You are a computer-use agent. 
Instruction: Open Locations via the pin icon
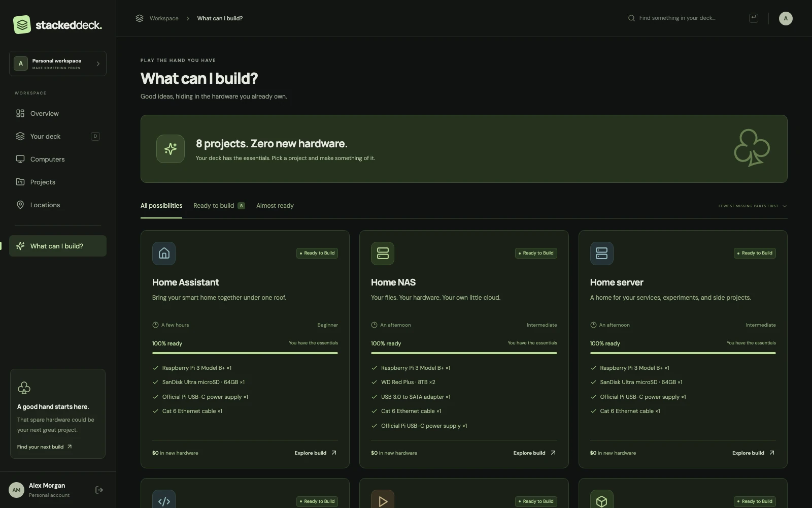(x=20, y=205)
